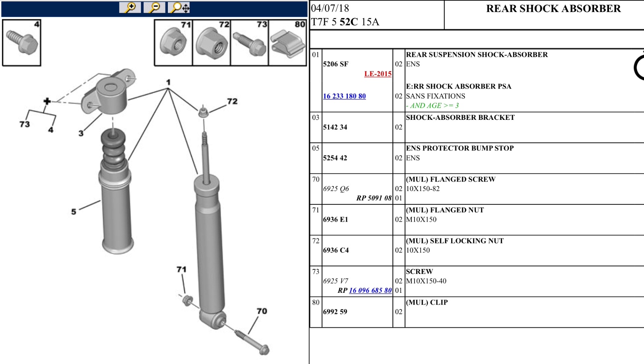
Task: Select callout 73 under the plus bracket
Action: pyautogui.click(x=25, y=124)
